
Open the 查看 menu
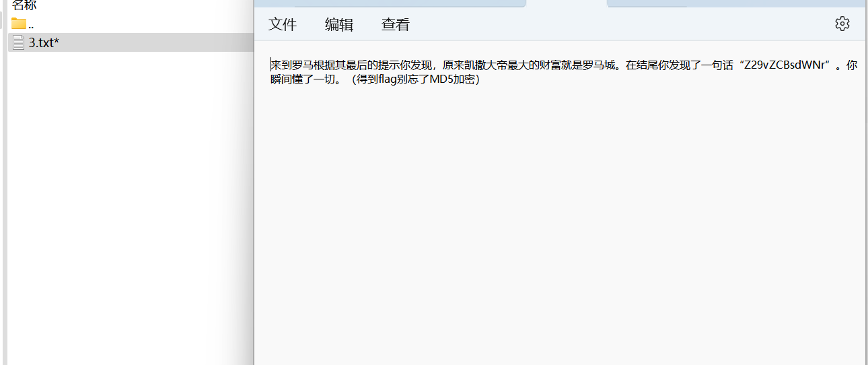pyautogui.click(x=396, y=25)
